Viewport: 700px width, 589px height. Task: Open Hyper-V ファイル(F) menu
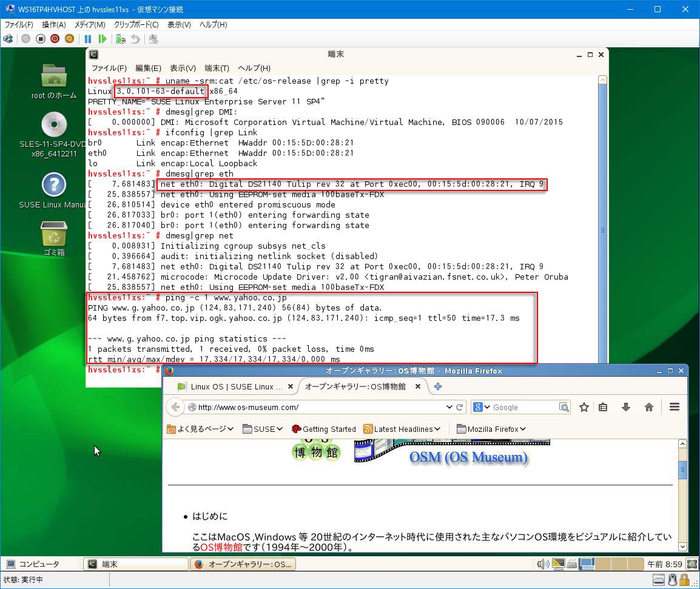19,24
